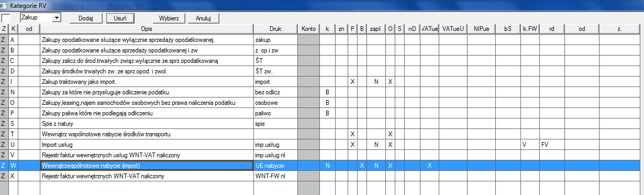Screen dimensions: 644x195
Task: Open the Zakup category dropdown
Action: click(57, 18)
